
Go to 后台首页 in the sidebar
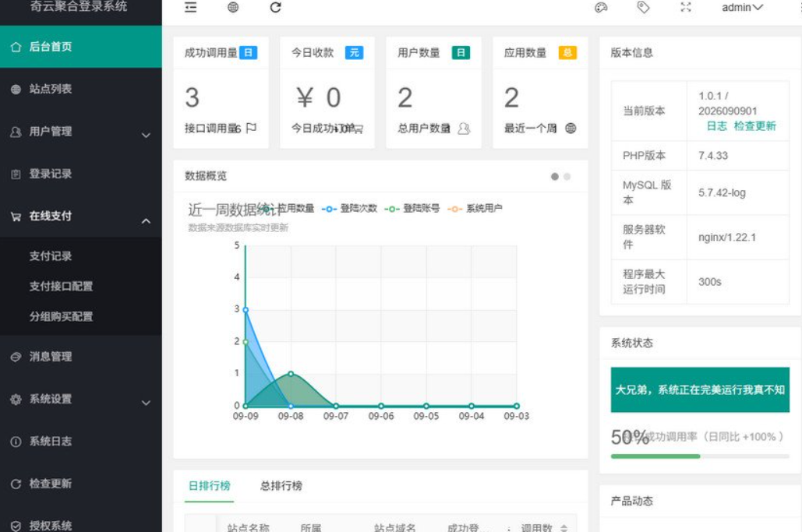[81, 47]
